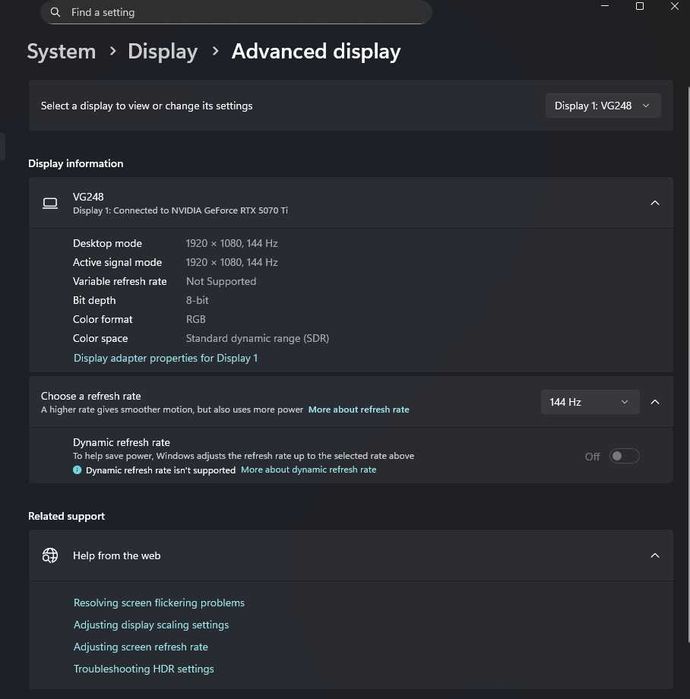Open the Display breadcrumb page
Image resolution: width=690 pixels, height=699 pixels.
pos(163,51)
